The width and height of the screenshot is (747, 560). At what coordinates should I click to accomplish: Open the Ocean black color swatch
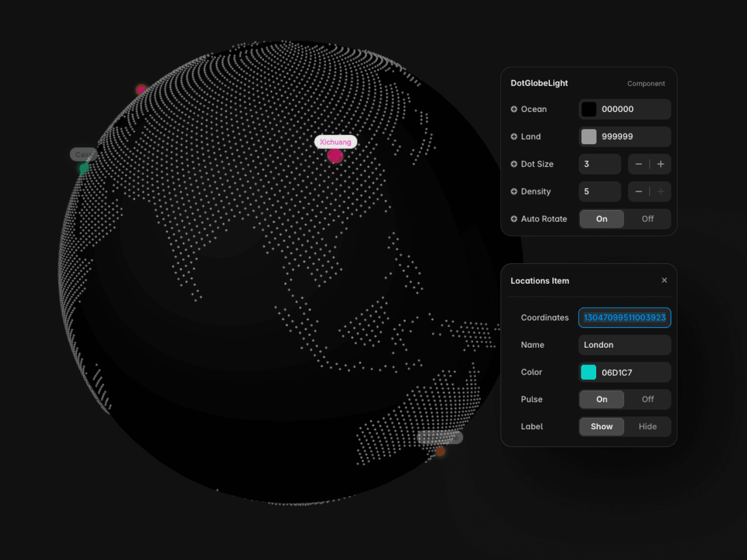coord(589,109)
